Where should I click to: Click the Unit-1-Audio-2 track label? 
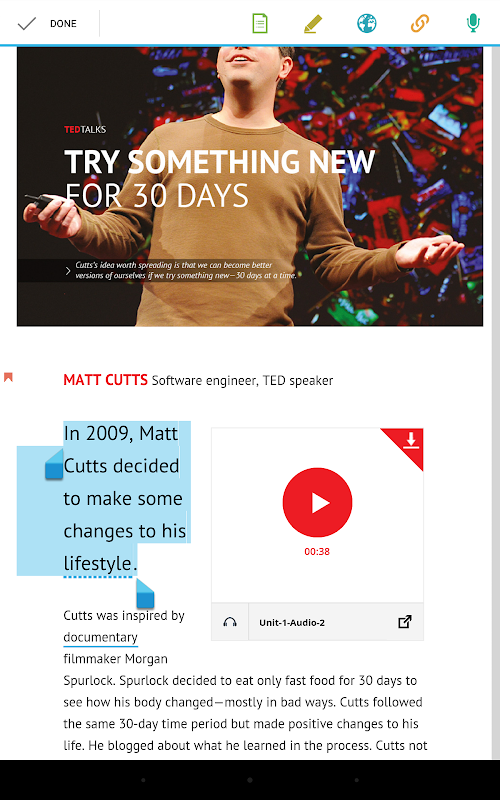292,622
